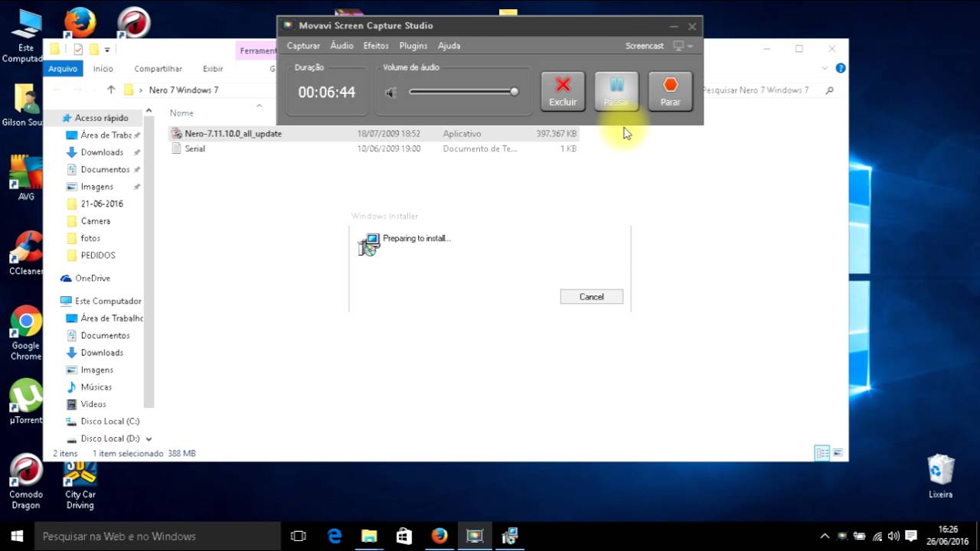The image size is (980, 551).
Task: Open the Plugins menu
Action: [413, 46]
